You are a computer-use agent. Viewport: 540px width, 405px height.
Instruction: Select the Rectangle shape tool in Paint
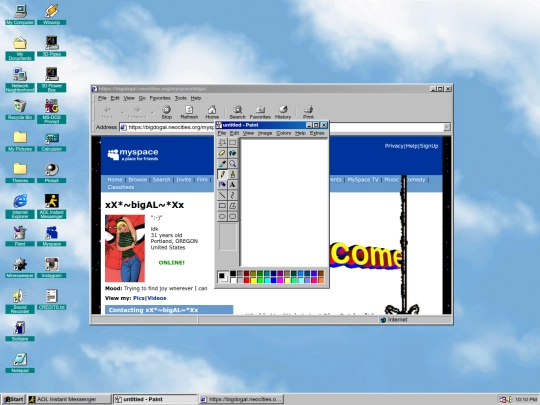pos(222,206)
